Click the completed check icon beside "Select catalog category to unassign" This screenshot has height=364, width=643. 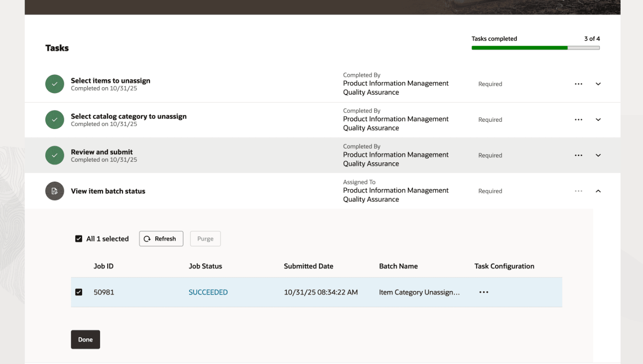54,120
